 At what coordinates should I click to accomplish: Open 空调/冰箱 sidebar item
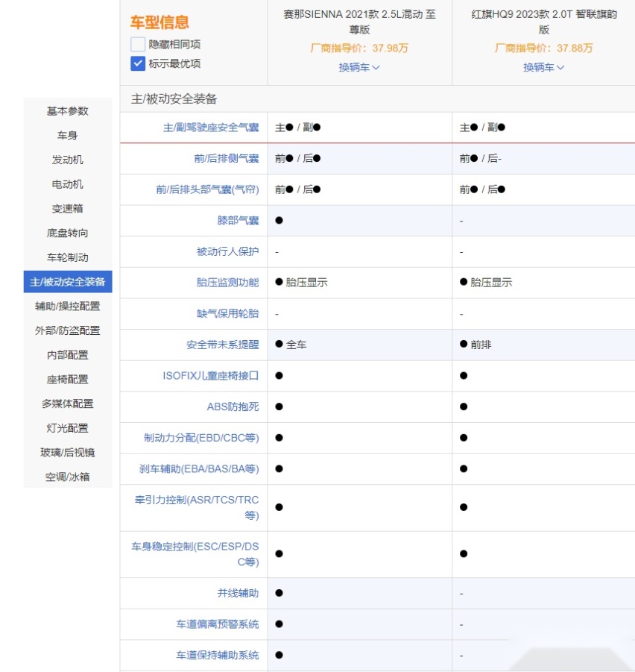point(68,477)
